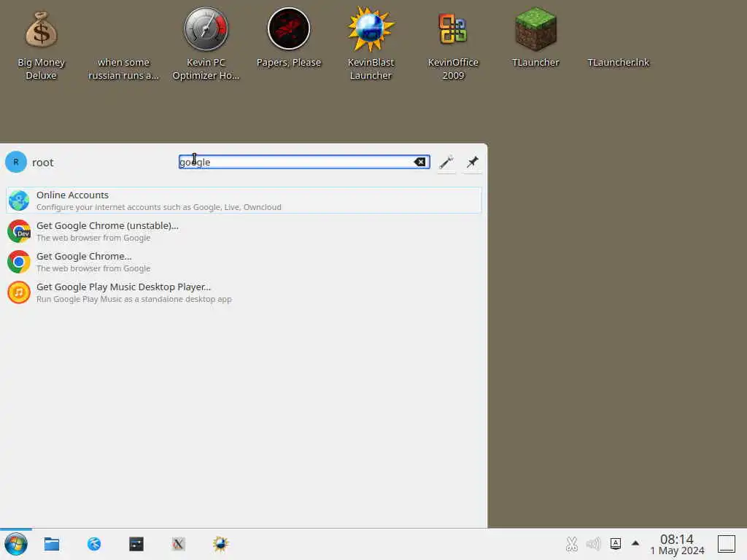Click the root user avatar
This screenshot has height=560, width=747.
pos(16,162)
